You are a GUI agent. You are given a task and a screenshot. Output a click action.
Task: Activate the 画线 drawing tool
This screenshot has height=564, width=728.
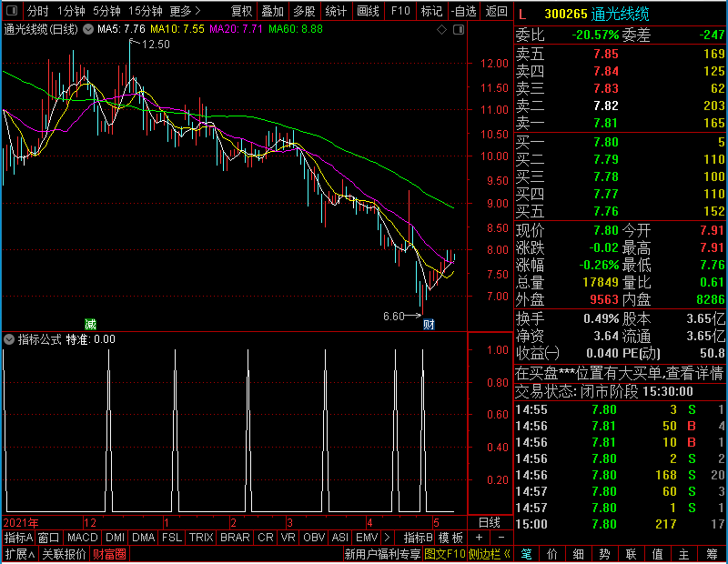coord(368,11)
